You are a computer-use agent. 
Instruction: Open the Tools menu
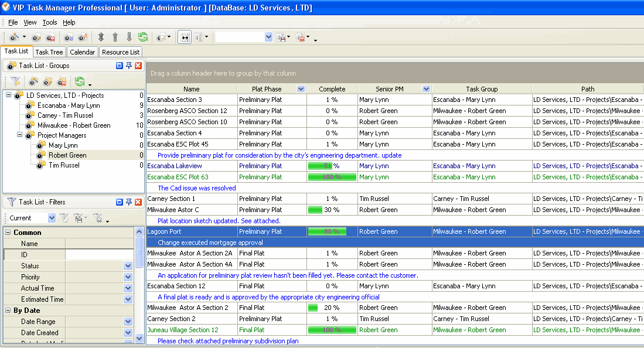[x=50, y=22]
